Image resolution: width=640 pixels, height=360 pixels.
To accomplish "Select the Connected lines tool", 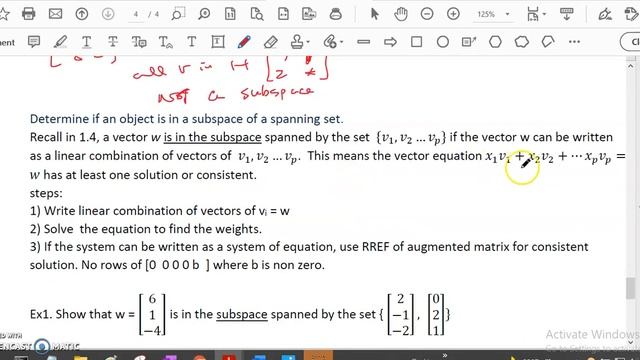I will 548,42.
